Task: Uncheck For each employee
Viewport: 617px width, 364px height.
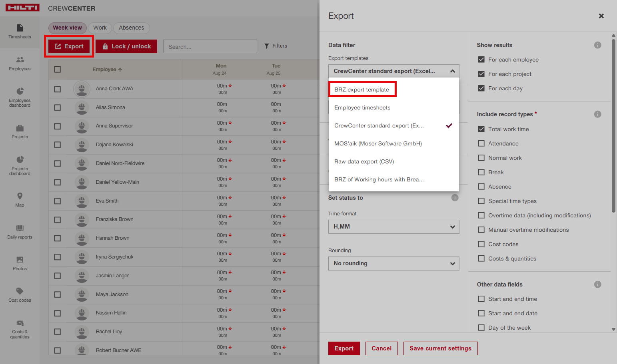Action: (x=481, y=60)
